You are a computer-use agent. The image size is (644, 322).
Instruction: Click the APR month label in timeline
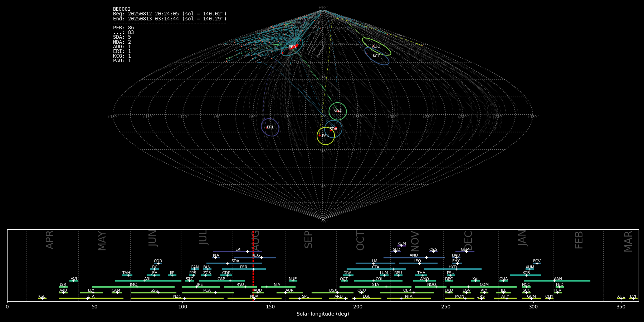point(50,240)
